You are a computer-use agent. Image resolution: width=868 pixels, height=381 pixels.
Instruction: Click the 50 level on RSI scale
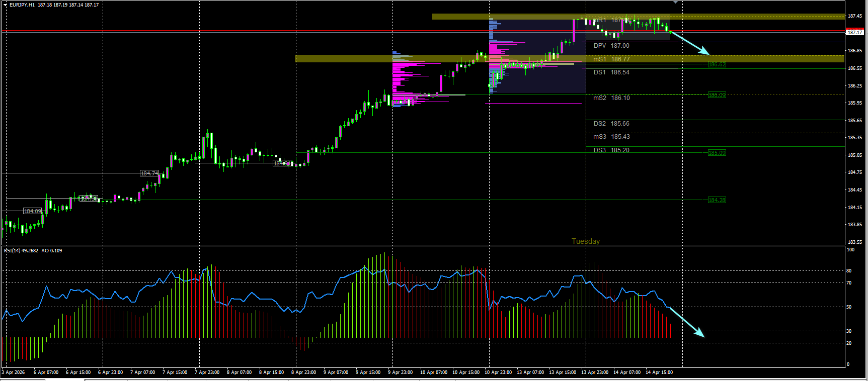point(849,307)
